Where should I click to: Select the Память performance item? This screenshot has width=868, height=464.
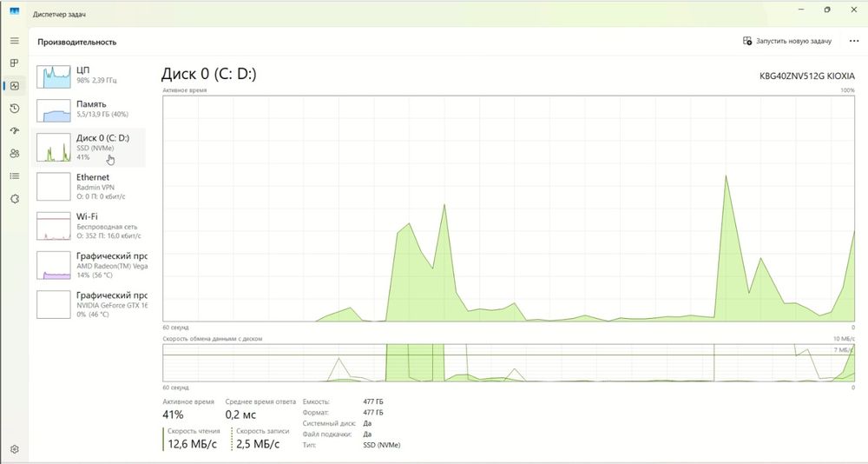coord(89,109)
